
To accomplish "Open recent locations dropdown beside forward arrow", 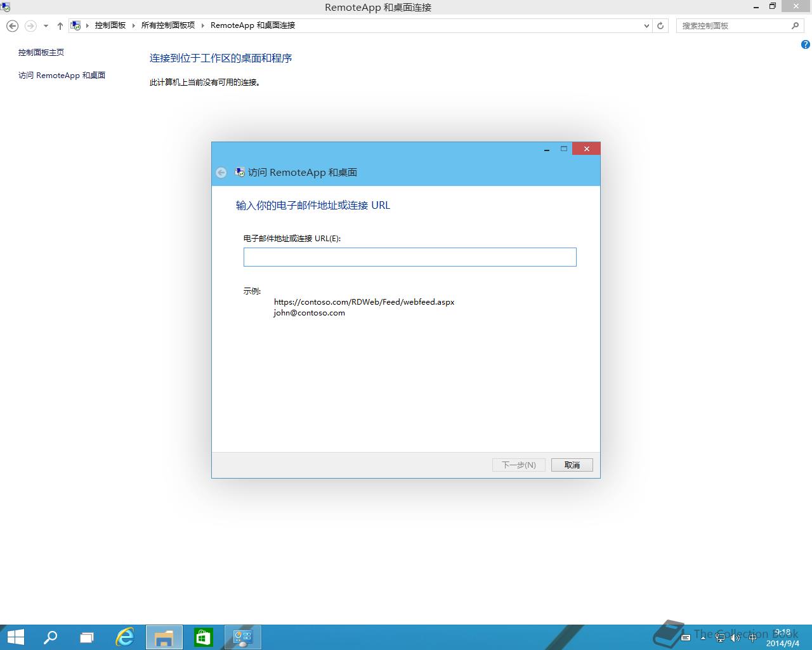I will (x=46, y=26).
